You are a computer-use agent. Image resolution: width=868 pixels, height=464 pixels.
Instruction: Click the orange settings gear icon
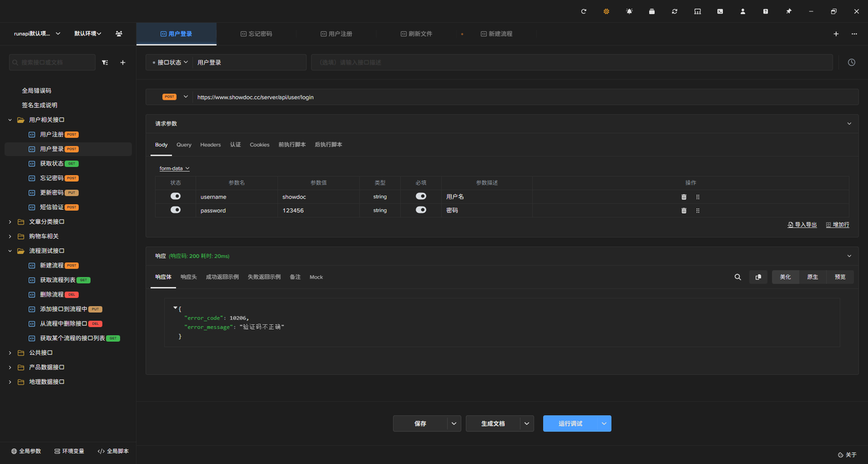click(x=606, y=12)
